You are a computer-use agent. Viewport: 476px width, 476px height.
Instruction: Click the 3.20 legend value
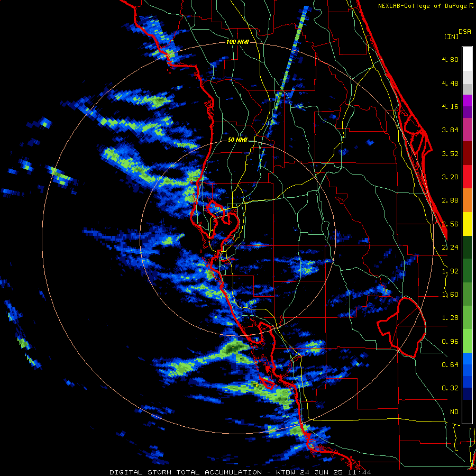[x=450, y=177]
